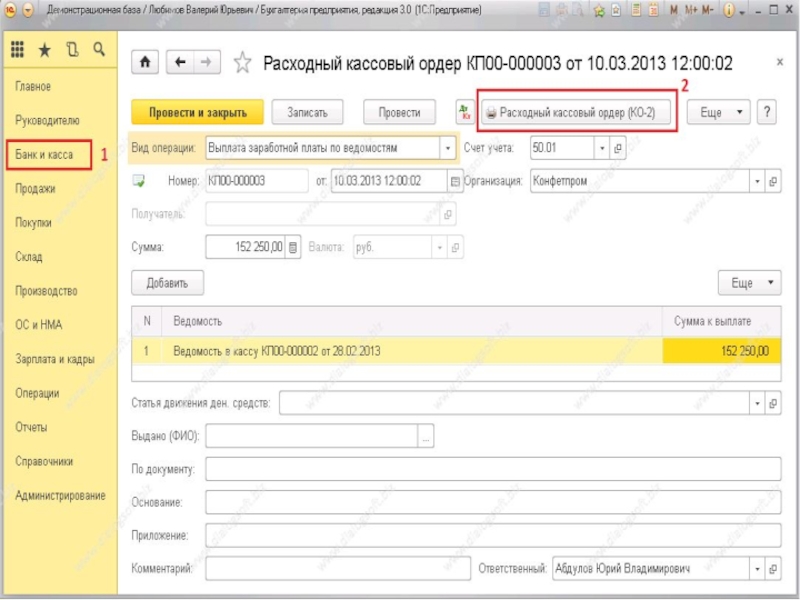Print Расходный кассовый ордер (КО-2)
800x600 pixels.
(577, 112)
